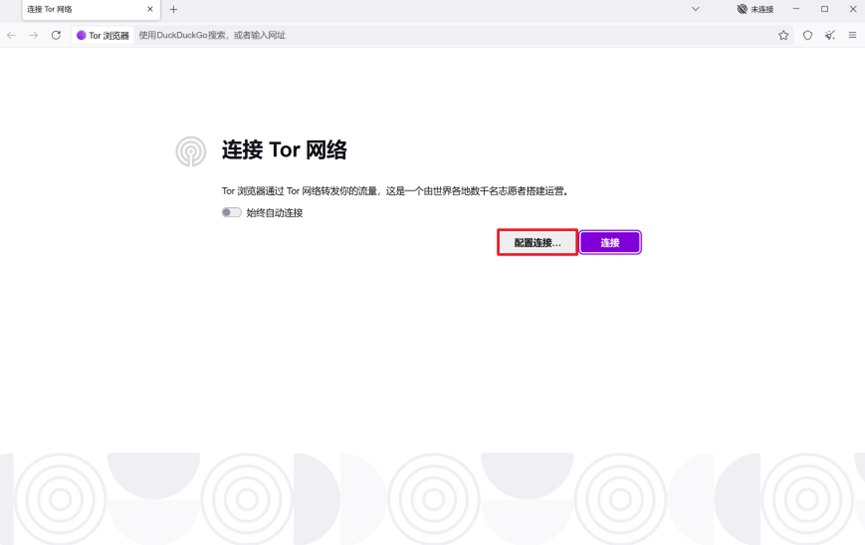Click the 连接 Tor 网络 heading
865x545 pixels.
[x=284, y=150]
